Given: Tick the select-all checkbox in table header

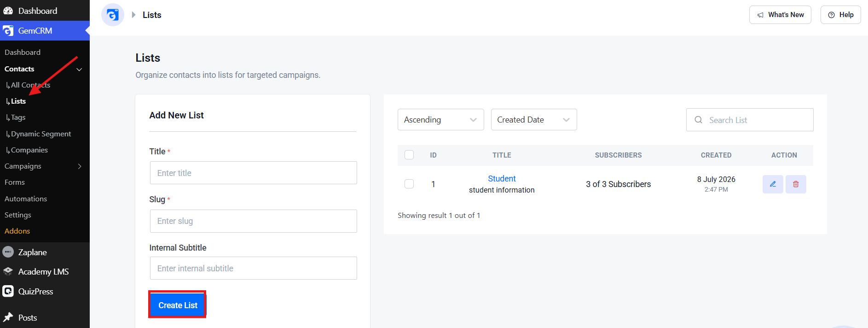Looking at the screenshot, I should coord(409,155).
